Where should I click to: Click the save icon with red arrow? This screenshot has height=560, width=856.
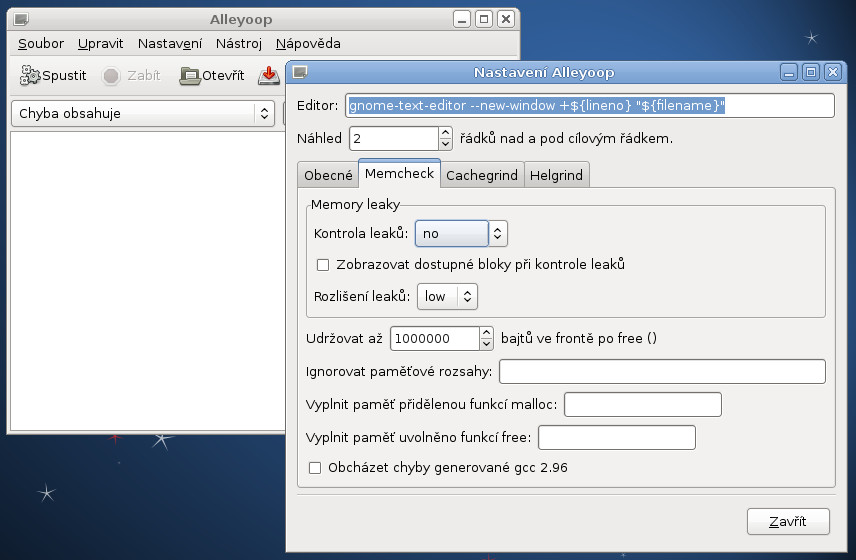[269, 75]
